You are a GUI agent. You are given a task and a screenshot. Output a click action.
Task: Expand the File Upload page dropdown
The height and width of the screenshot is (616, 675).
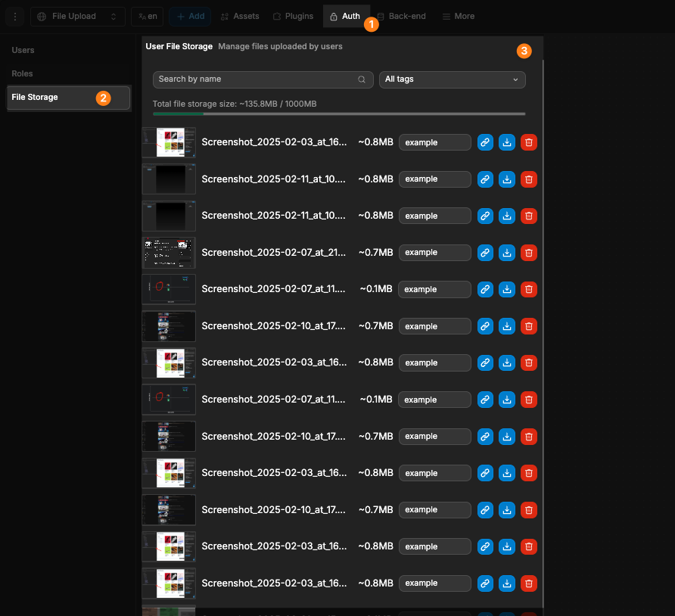[x=78, y=16]
